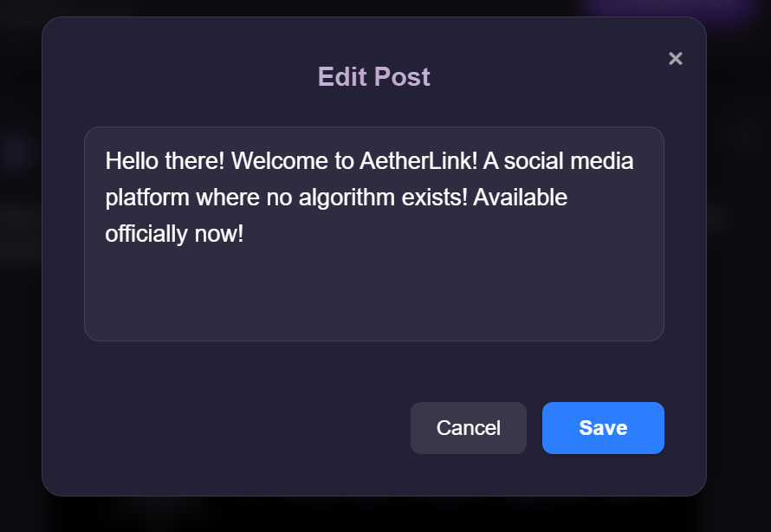Image resolution: width=771 pixels, height=532 pixels.
Task: Place cursor on the word exists
Action: (438, 198)
